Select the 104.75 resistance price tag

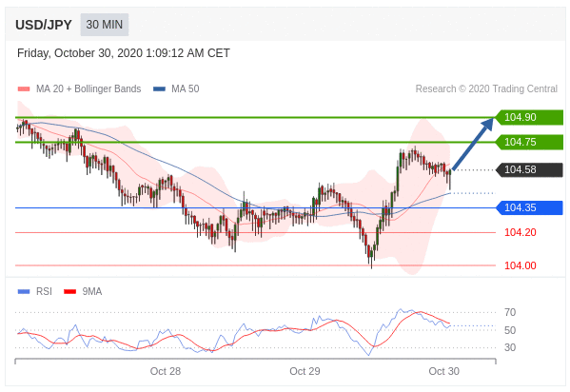pyautogui.click(x=530, y=142)
